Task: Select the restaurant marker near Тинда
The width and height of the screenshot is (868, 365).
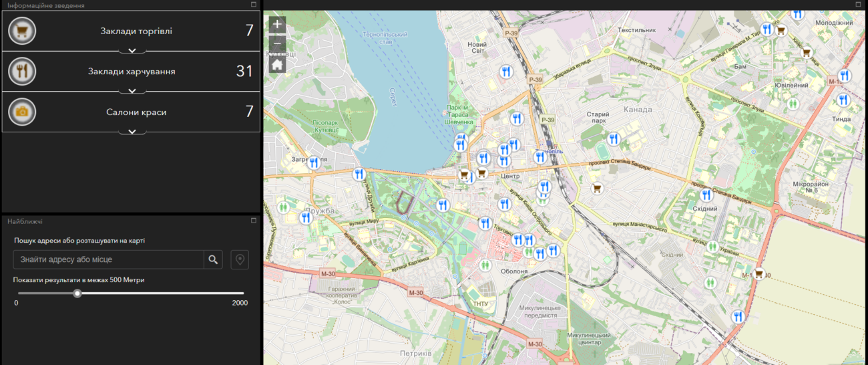Action: [x=843, y=100]
